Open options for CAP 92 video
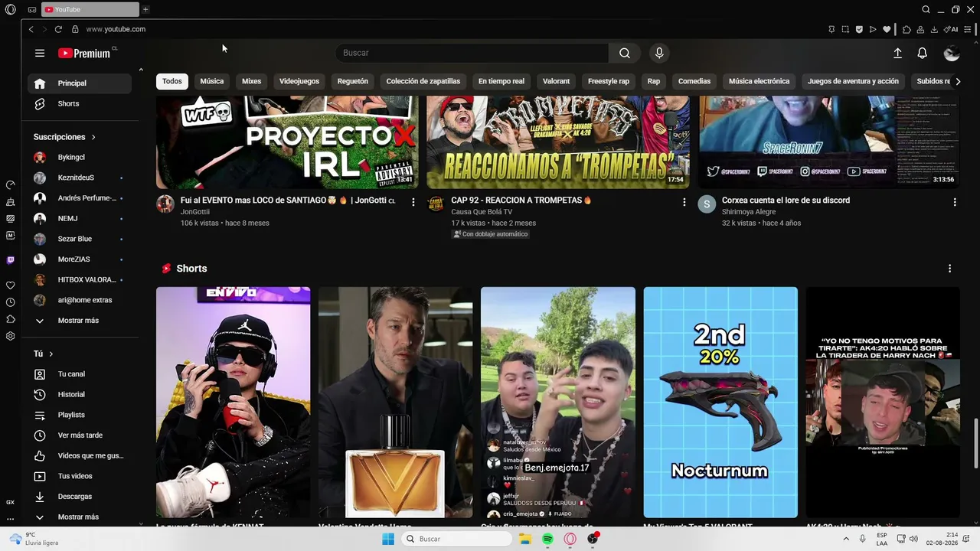The image size is (980, 551). click(684, 202)
